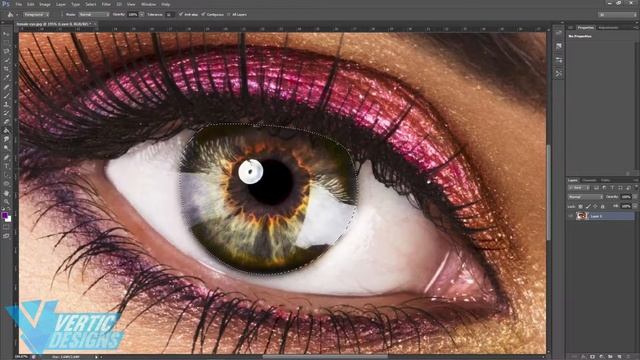
Task: Switch to the Adjustments tab
Action: 608,28
